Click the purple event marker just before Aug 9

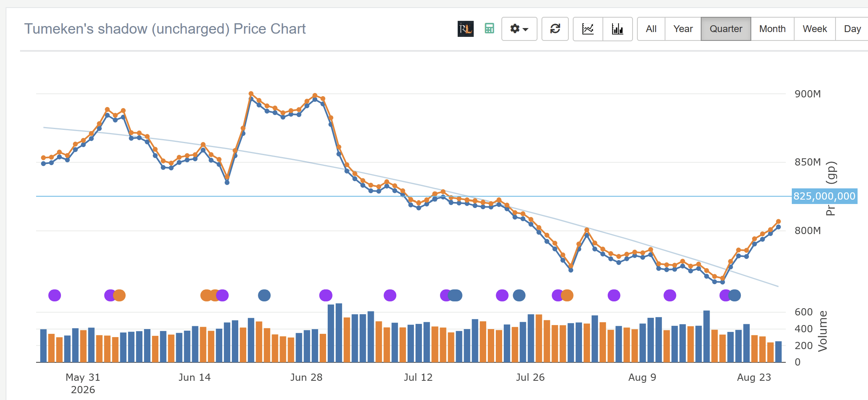coord(614,295)
